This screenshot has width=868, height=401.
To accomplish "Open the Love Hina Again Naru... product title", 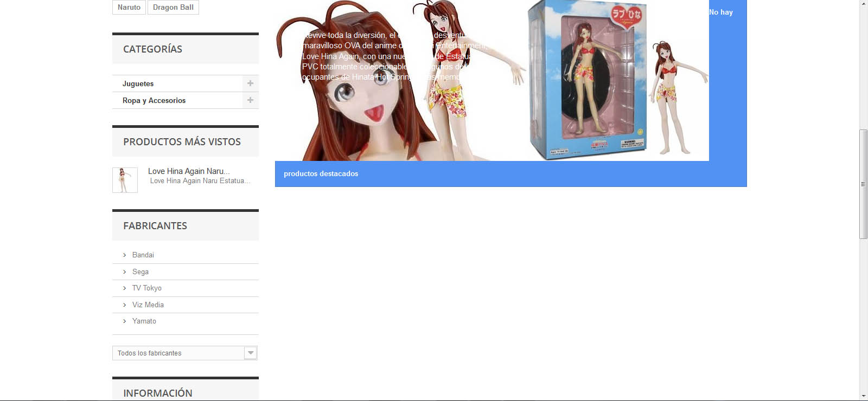I will (x=189, y=171).
